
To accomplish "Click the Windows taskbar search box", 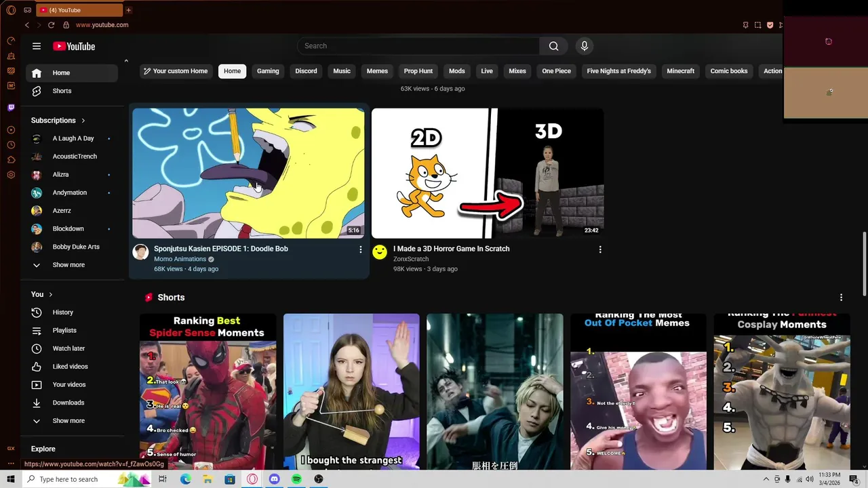I will point(88,479).
